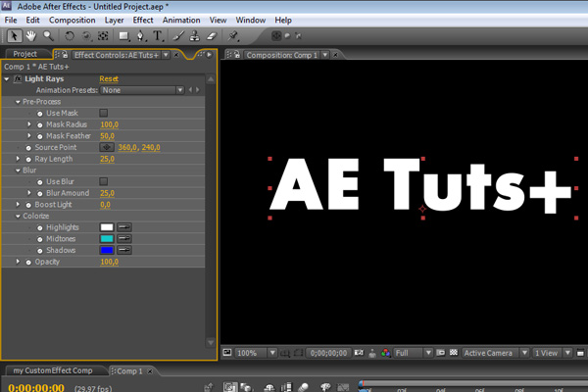Select the Selection arrow tool
Screen dimensions: 588x392
point(15,36)
